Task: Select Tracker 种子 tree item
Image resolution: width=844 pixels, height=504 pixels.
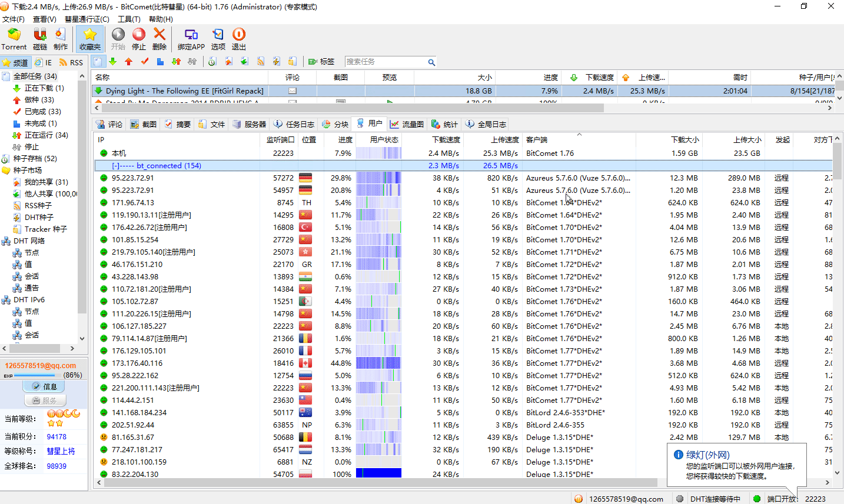Action: tap(45, 229)
